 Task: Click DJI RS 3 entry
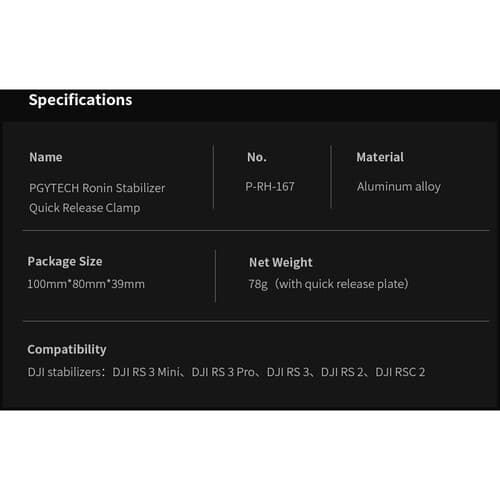[x=288, y=372]
